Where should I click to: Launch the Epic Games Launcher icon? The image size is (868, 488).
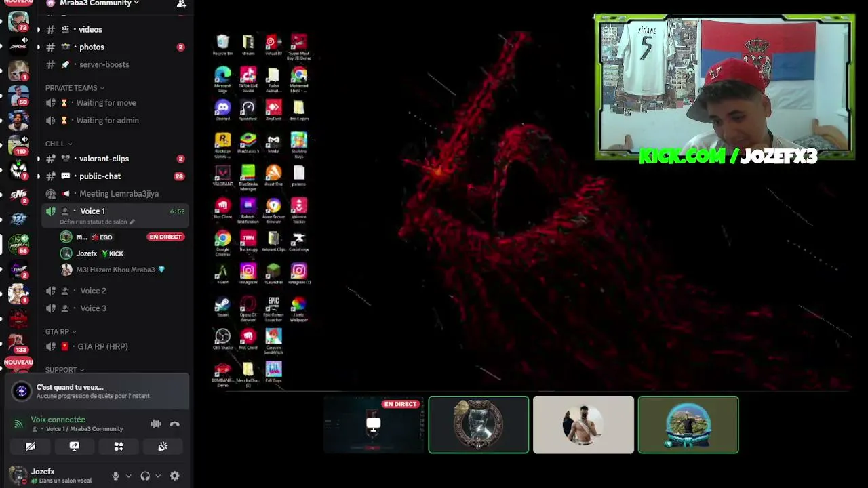(273, 307)
